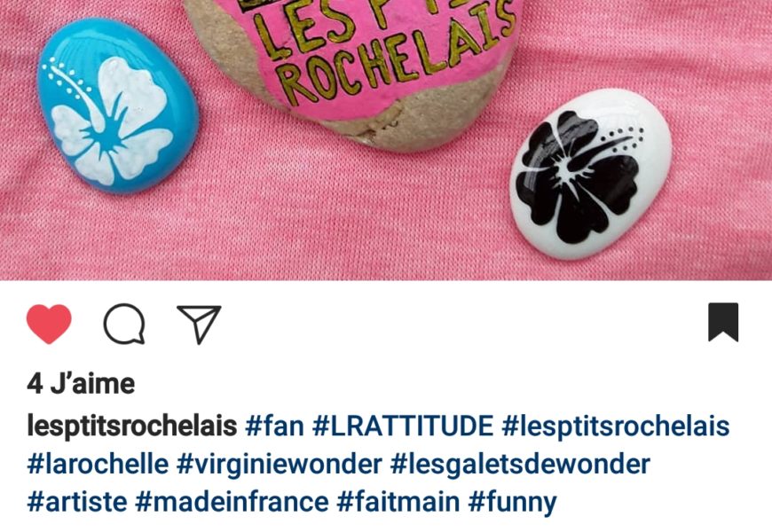Open the #lesgaletsdewonder hashtag
The image size is (772, 532).
tap(520, 465)
